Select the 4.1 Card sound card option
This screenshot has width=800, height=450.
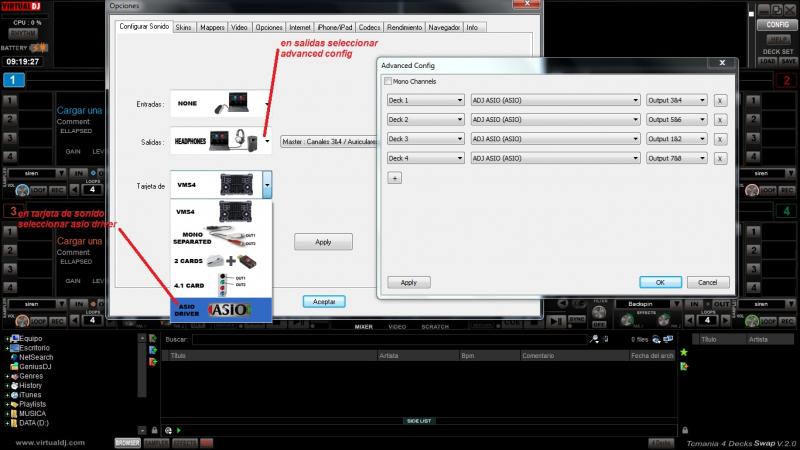pos(221,285)
